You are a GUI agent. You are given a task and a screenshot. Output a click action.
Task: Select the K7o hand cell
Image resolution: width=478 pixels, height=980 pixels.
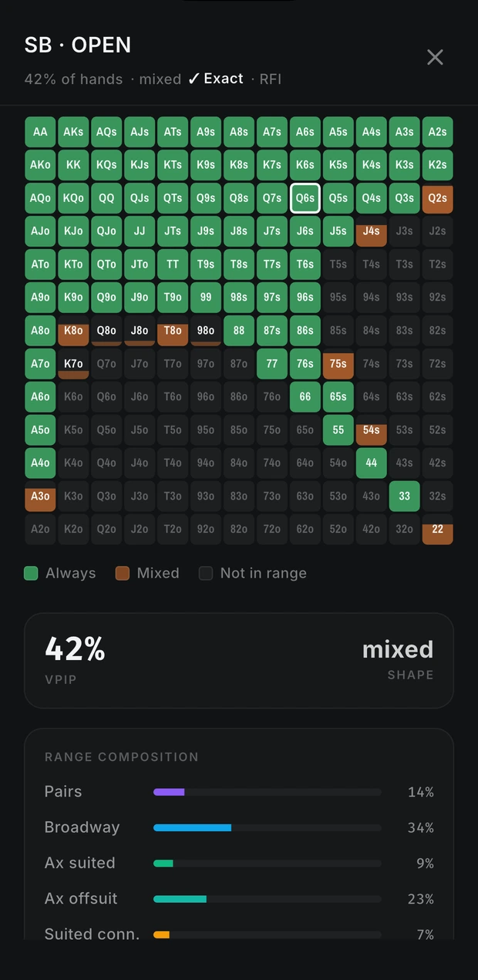tap(73, 364)
